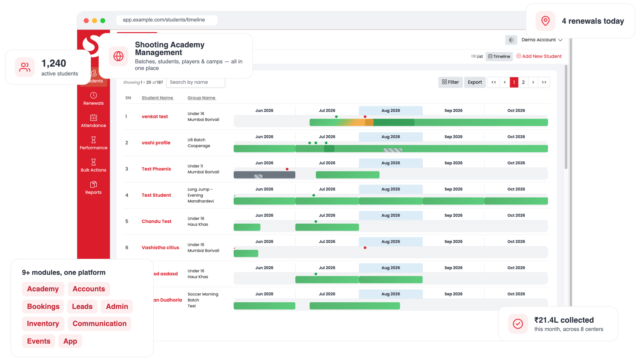Focus the Search by name field
The width and height of the screenshot is (640, 364).
click(x=196, y=82)
